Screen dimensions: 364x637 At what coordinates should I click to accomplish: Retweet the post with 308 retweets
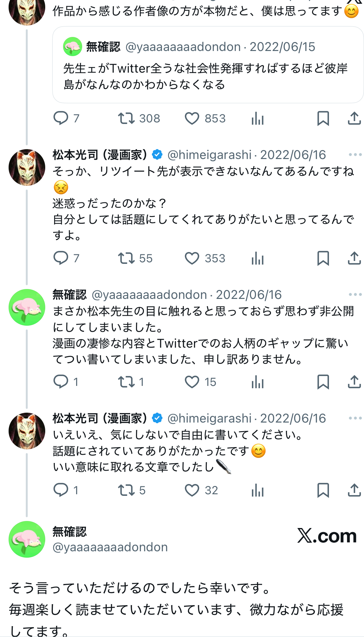126,119
